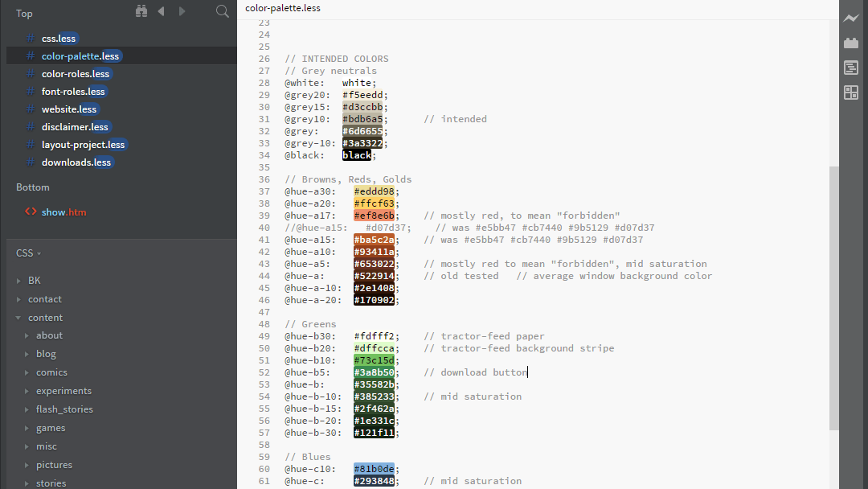Navigate back with the left arrow icon
The width and height of the screenshot is (868, 489).
162,11
